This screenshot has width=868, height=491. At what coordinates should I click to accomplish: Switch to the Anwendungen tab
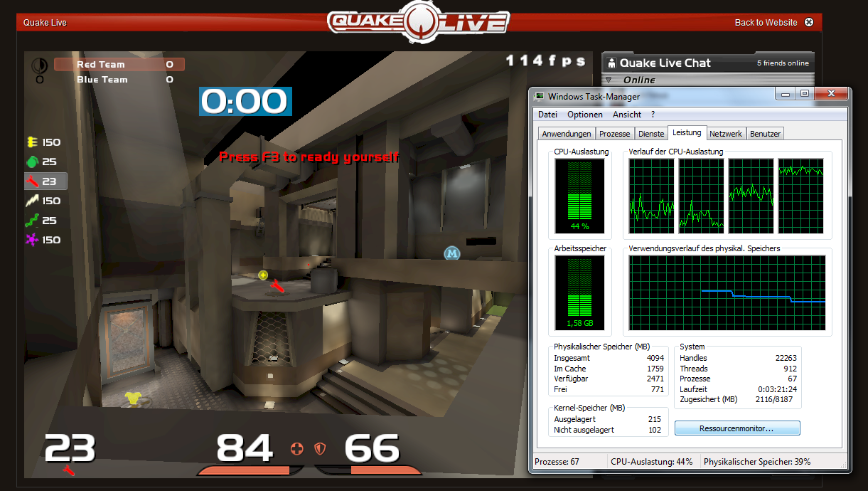pyautogui.click(x=567, y=134)
